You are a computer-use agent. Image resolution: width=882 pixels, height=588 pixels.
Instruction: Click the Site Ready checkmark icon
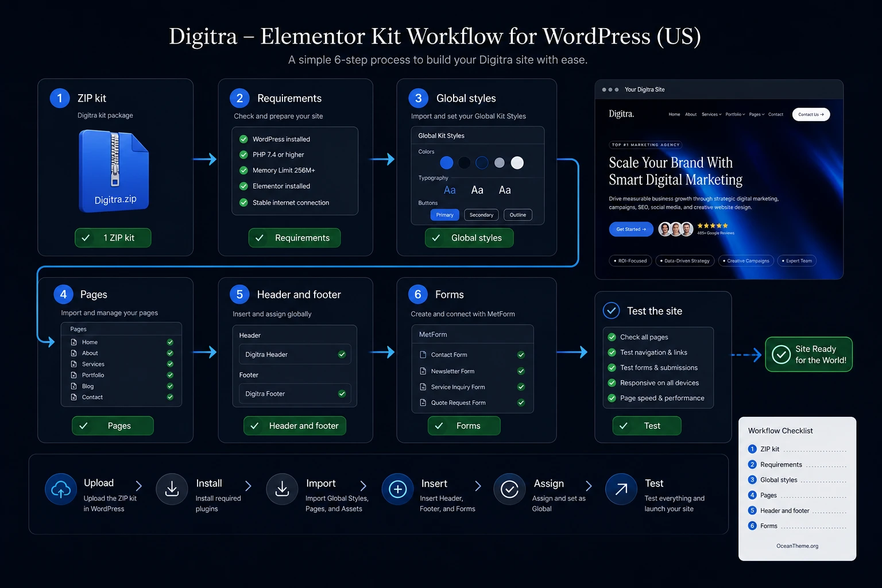click(x=781, y=354)
